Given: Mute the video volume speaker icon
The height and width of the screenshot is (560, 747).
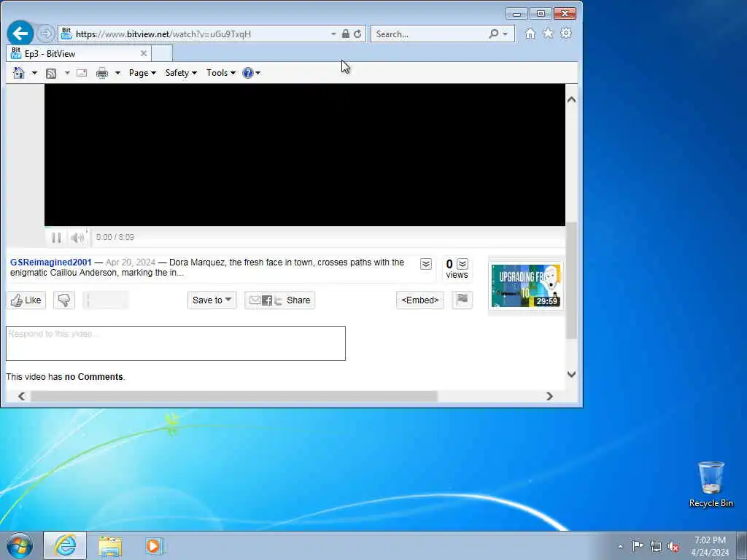Looking at the screenshot, I should pos(77,237).
